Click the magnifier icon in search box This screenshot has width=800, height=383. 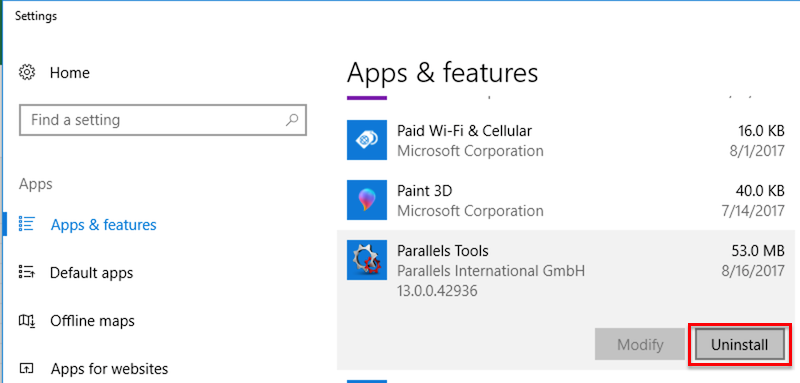click(x=291, y=120)
